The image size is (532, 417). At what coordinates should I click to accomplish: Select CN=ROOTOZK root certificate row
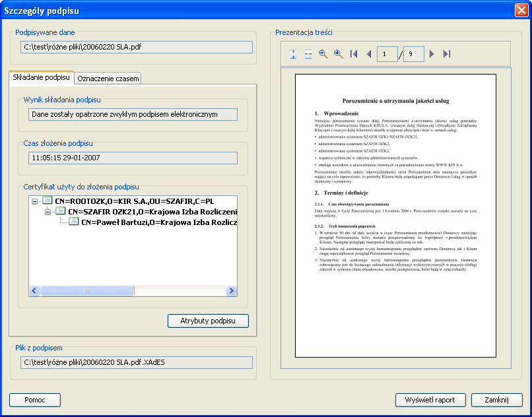133,201
